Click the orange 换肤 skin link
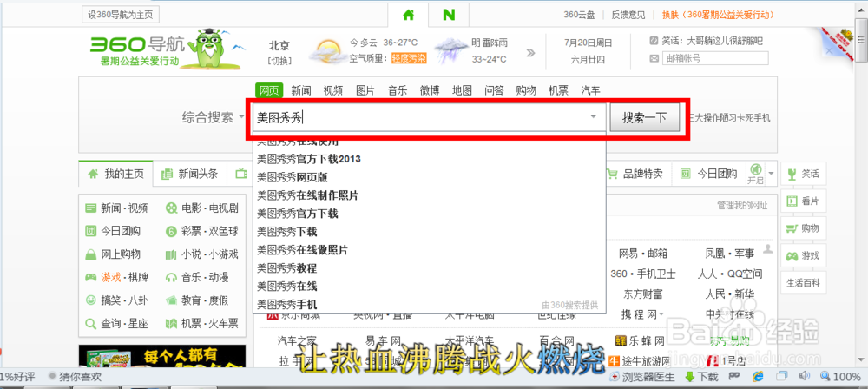 718,15
